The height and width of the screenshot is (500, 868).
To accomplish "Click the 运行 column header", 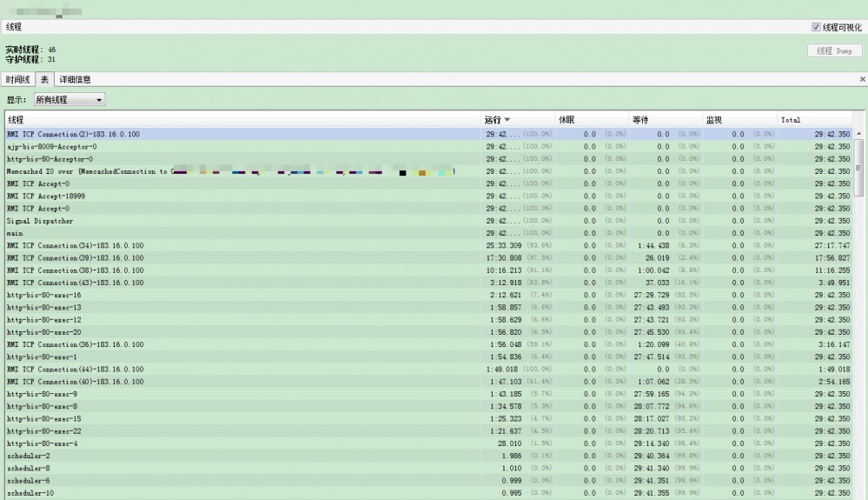I will pyautogui.click(x=518, y=120).
